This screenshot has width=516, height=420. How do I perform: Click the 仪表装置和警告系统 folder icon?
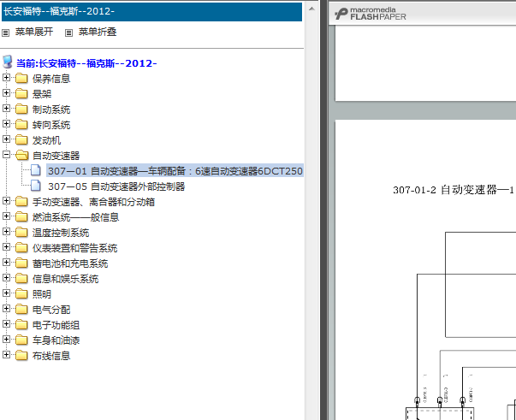tap(21, 248)
